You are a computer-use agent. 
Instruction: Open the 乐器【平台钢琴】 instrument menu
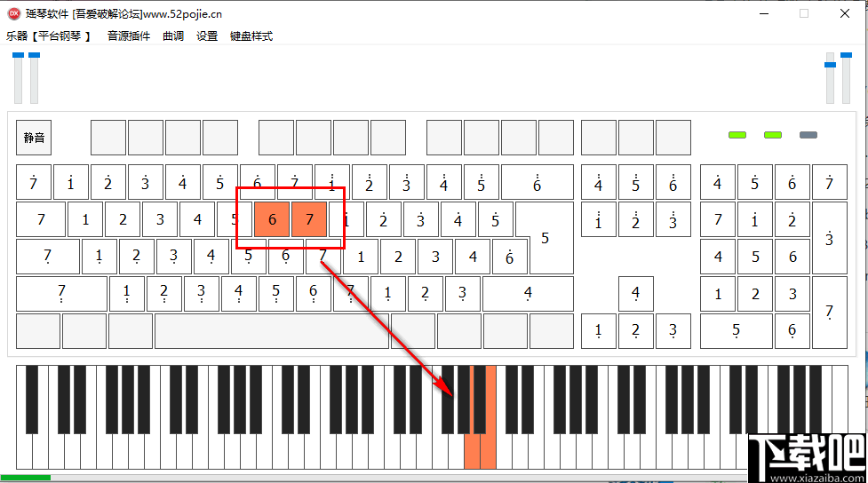pyautogui.click(x=48, y=36)
